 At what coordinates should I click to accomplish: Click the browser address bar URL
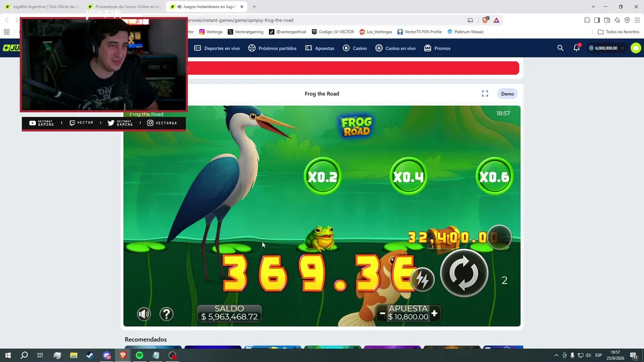(x=239, y=20)
